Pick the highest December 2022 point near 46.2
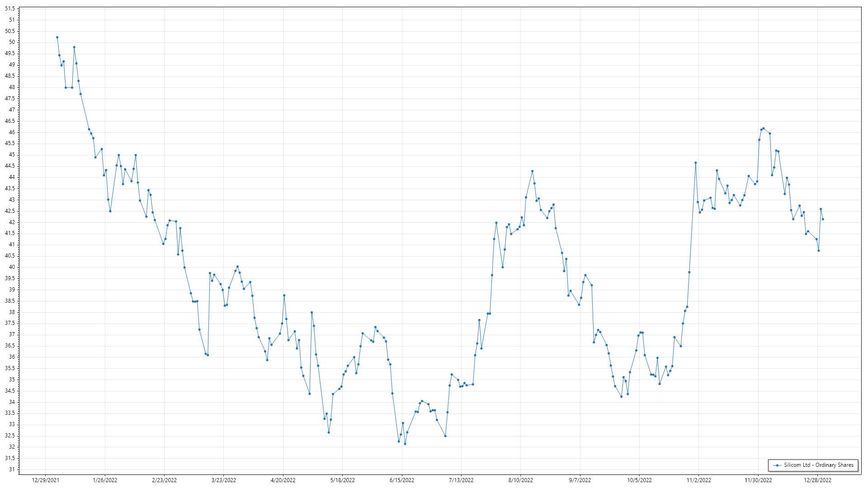 [764, 128]
